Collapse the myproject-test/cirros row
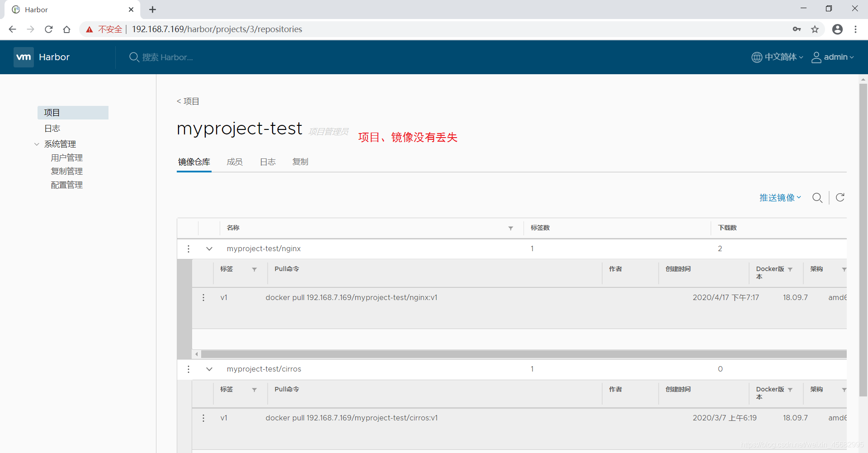The image size is (868, 453). (209, 369)
